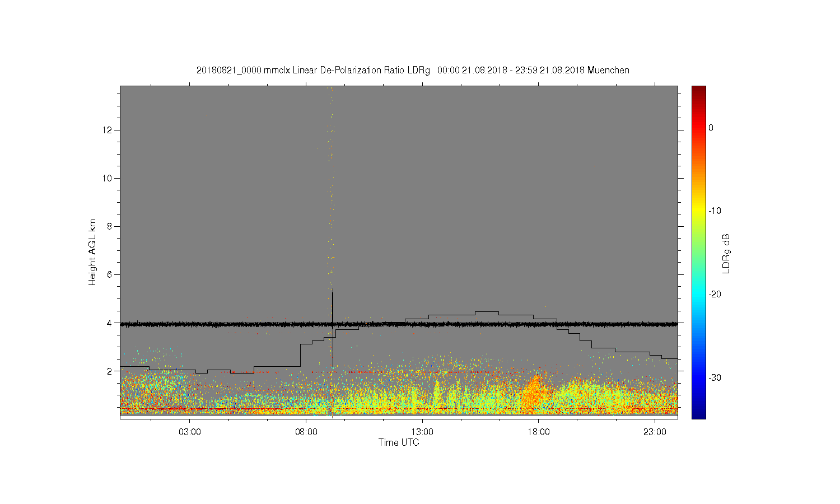
Task: Click the dark blue bottom of the colorbar
Action: (698, 413)
